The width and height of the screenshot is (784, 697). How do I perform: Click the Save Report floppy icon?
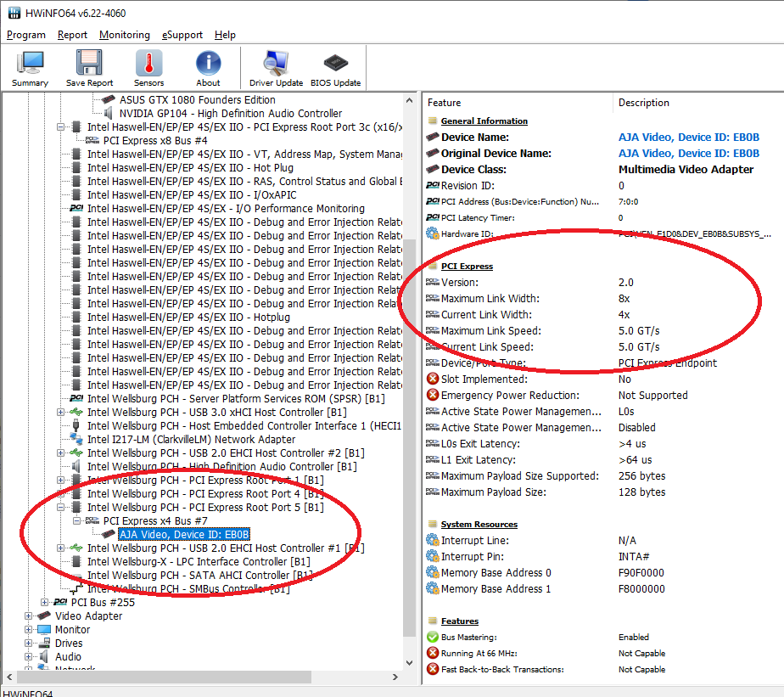pyautogui.click(x=89, y=68)
